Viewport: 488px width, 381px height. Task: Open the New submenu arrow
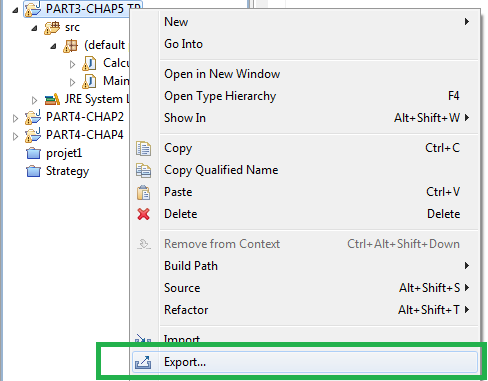point(467,22)
